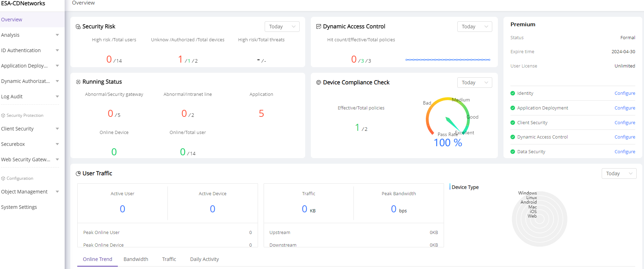
Task: Open the Device Compliance Check Today dropdown
Action: [x=475, y=83]
